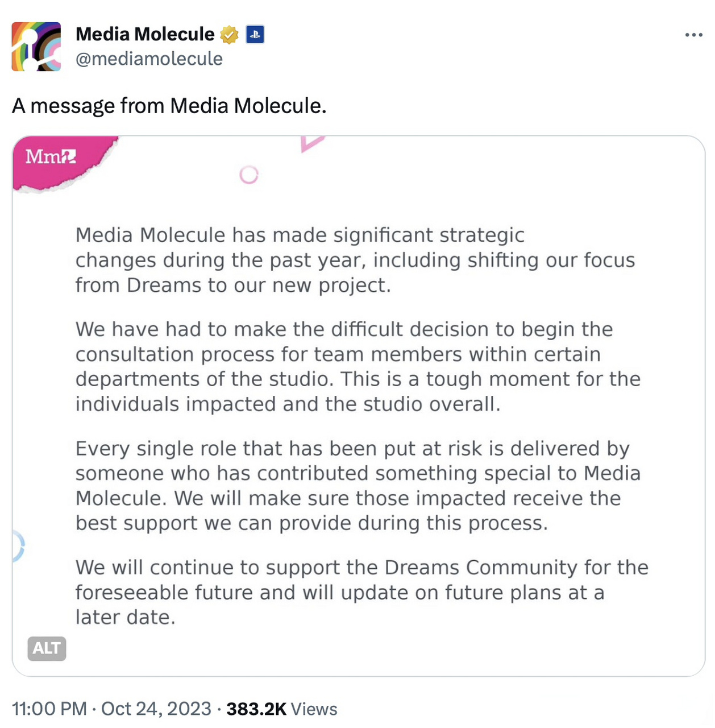Click the paragraph about the Dreams Community

(361, 592)
